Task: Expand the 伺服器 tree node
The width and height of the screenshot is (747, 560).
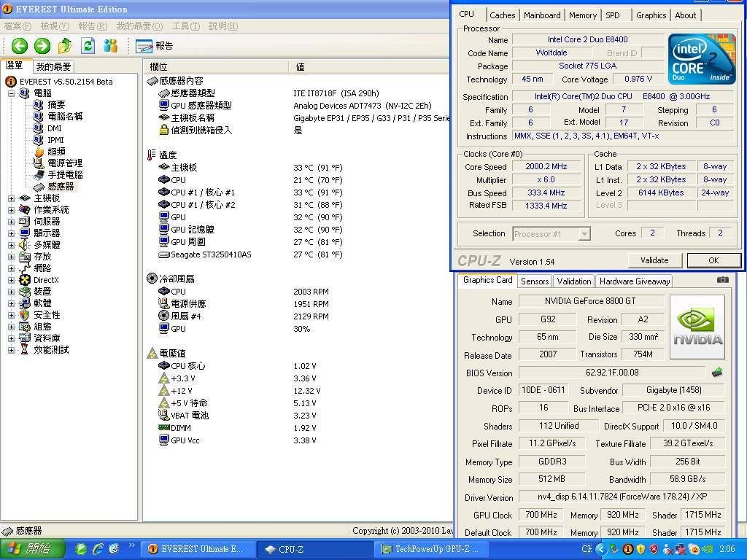Action: (x=12, y=222)
